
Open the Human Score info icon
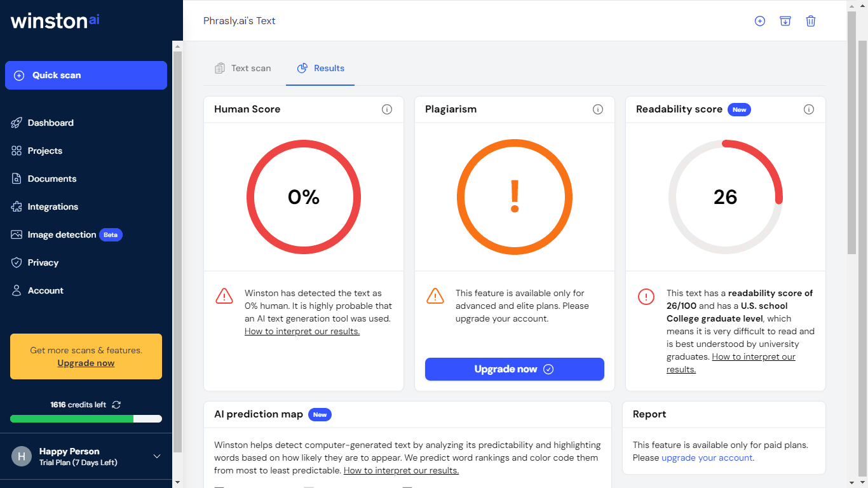[x=387, y=109]
